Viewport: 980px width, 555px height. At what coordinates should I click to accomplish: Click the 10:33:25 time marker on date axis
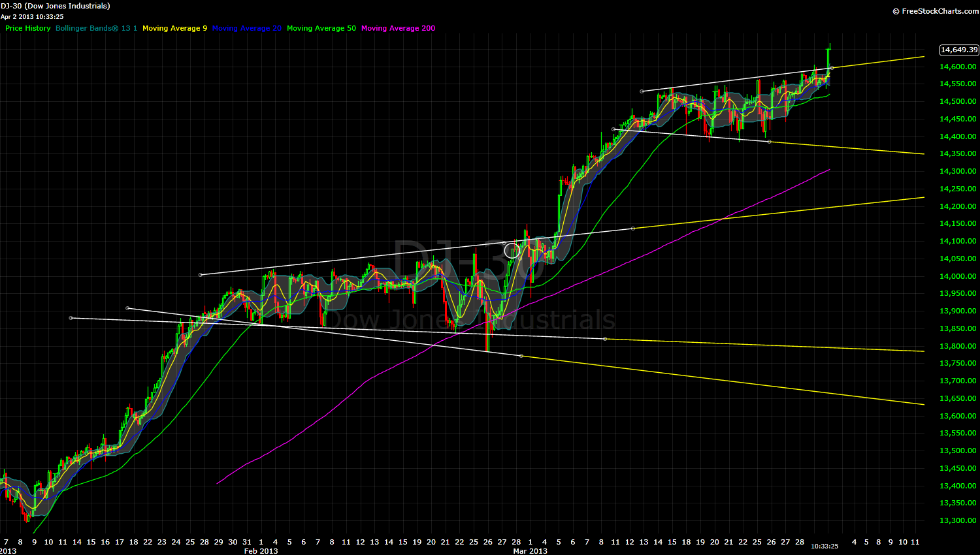pos(825,546)
